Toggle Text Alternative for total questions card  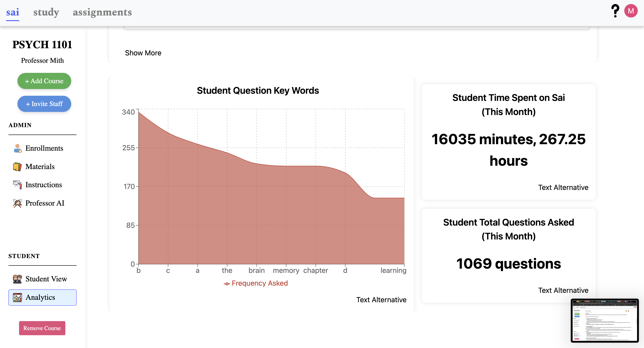coord(563,290)
